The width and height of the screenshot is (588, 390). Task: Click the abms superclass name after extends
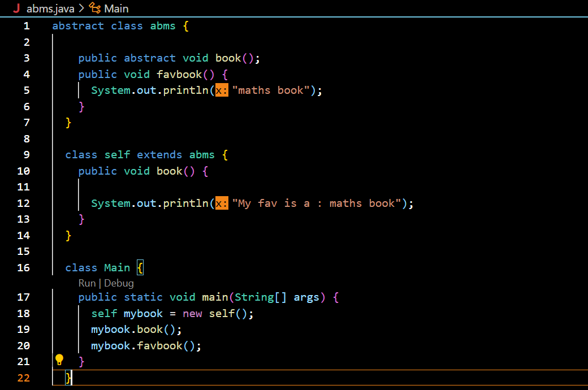[x=202, y=155]
